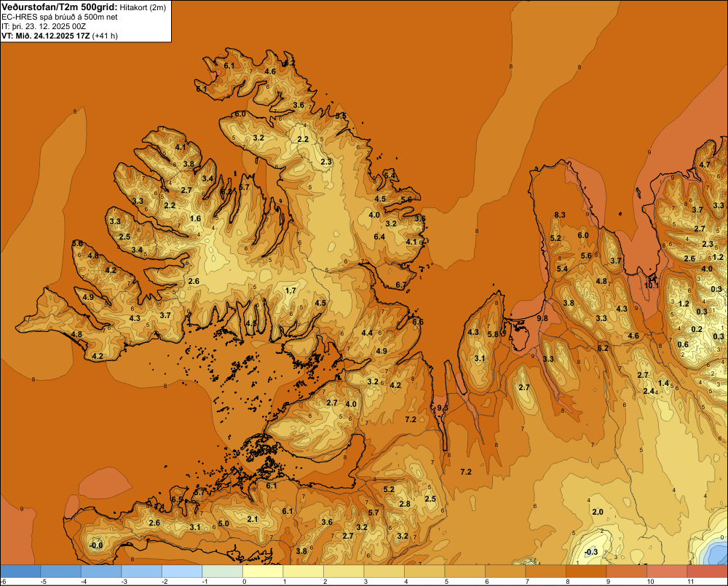Click the 2.1 temperature value
The image size is (728, 586).
pos(252,519)
